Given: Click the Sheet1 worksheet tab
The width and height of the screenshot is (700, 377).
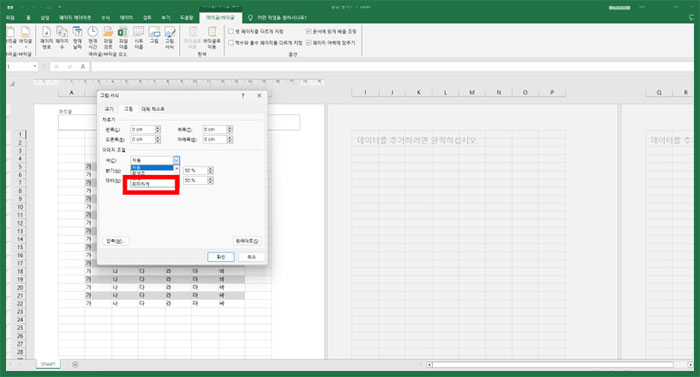Looking at the screenshot, I should (48, 364).
